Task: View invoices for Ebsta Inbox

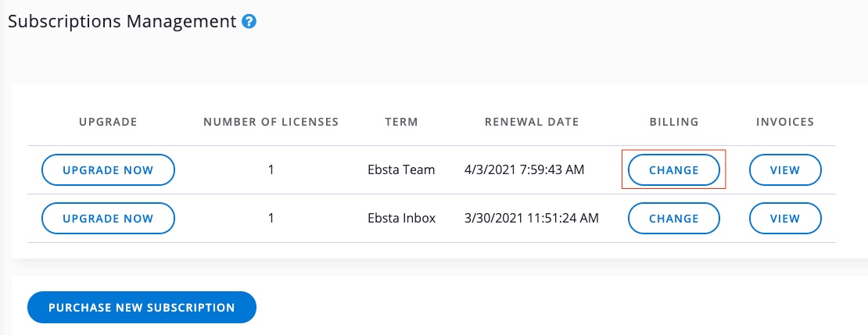Action: [x=785, y=219]
